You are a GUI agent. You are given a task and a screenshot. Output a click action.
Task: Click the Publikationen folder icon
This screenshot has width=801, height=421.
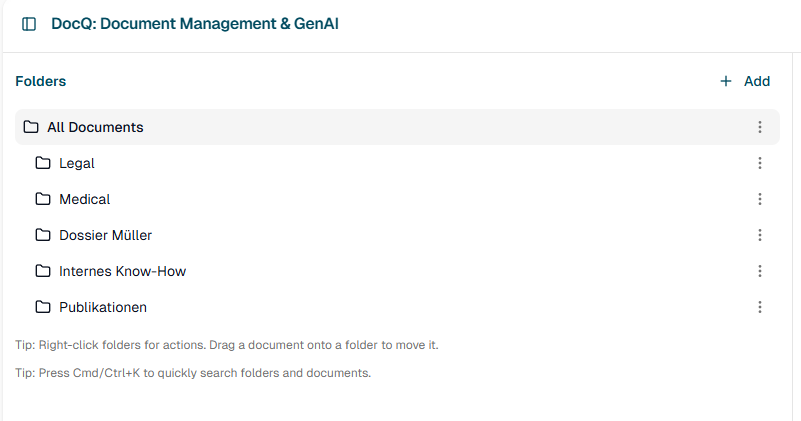(43, 307)
